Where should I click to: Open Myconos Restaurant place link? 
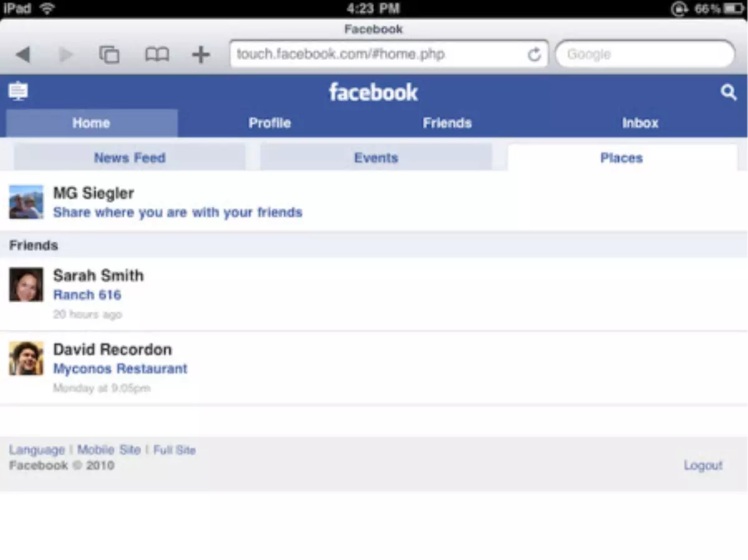click(120, 369)
